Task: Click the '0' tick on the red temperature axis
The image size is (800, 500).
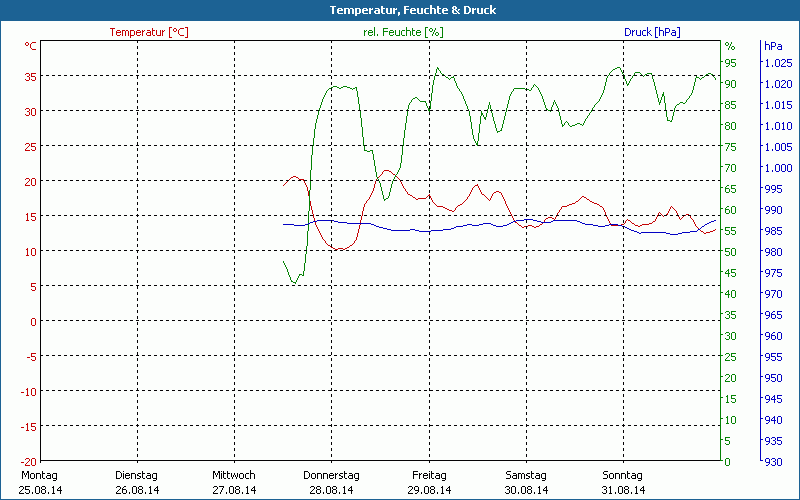Action: pyautogui.click(x=34, y=322)
